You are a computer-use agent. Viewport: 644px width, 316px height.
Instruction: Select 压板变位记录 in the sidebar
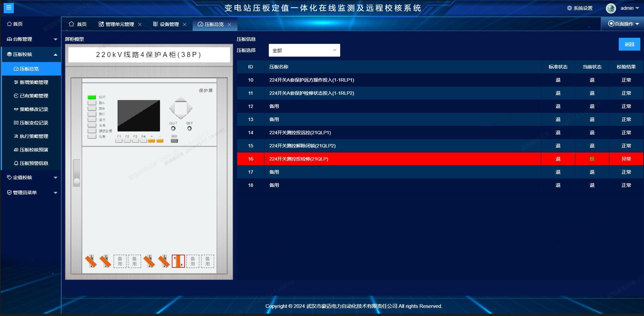[x=34, y=123]
